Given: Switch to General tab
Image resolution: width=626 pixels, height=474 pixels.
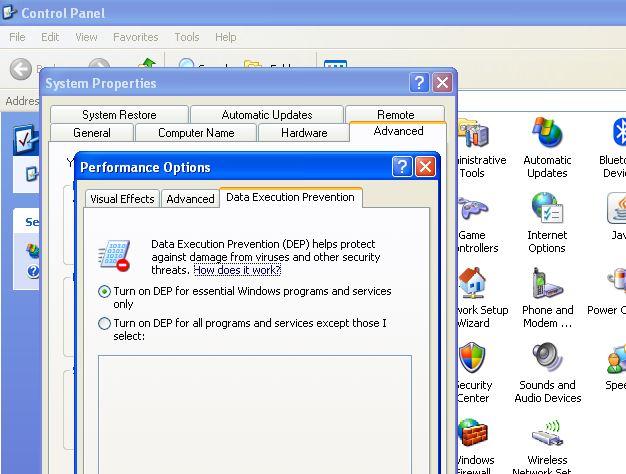Looking at the screenshot, I should pos(92,133).
